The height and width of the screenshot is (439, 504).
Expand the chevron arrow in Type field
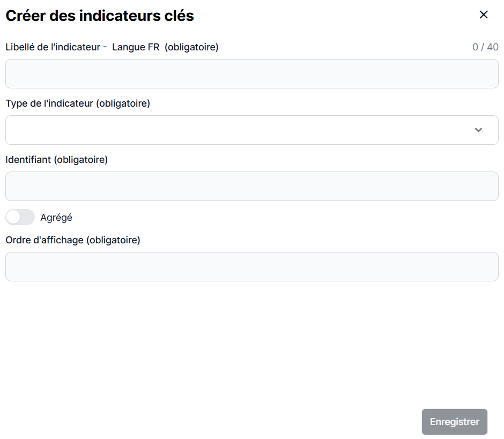[479, 130]
